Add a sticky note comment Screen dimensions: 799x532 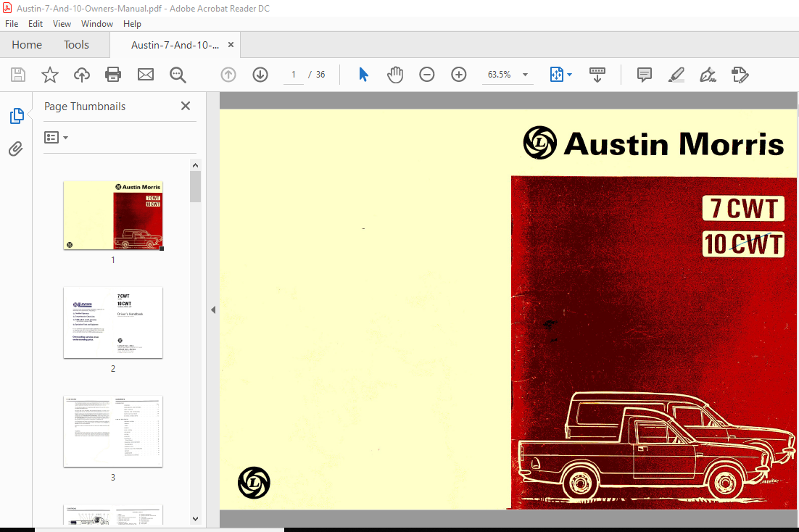pyautogui.click(x=644, y=75)
